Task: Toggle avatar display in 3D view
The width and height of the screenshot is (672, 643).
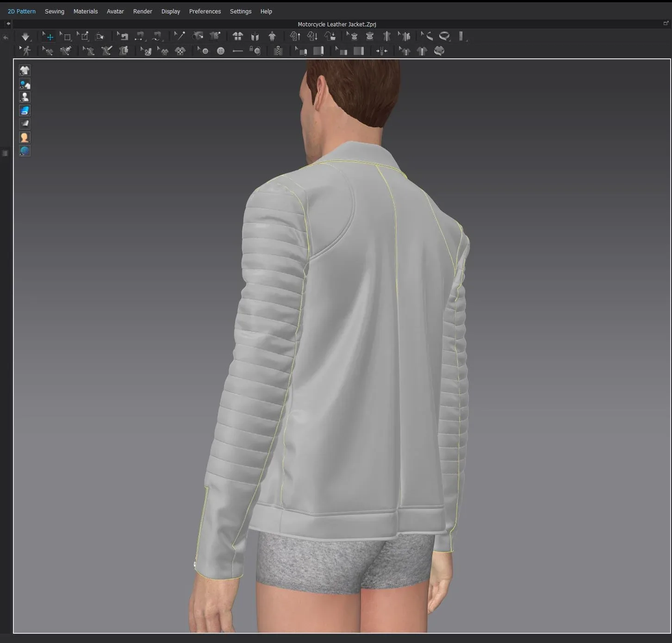Action: pyautogui.click(x=25, y=97)
